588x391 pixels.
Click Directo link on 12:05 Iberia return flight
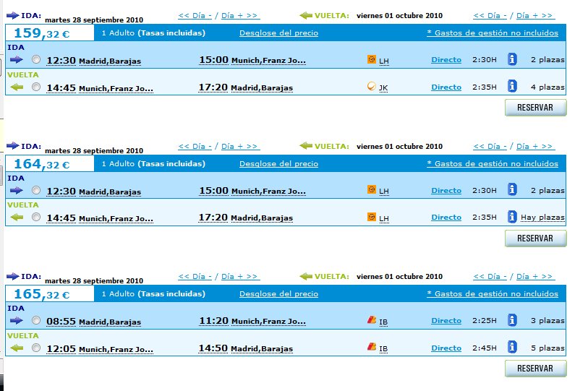tap(446, 348)
